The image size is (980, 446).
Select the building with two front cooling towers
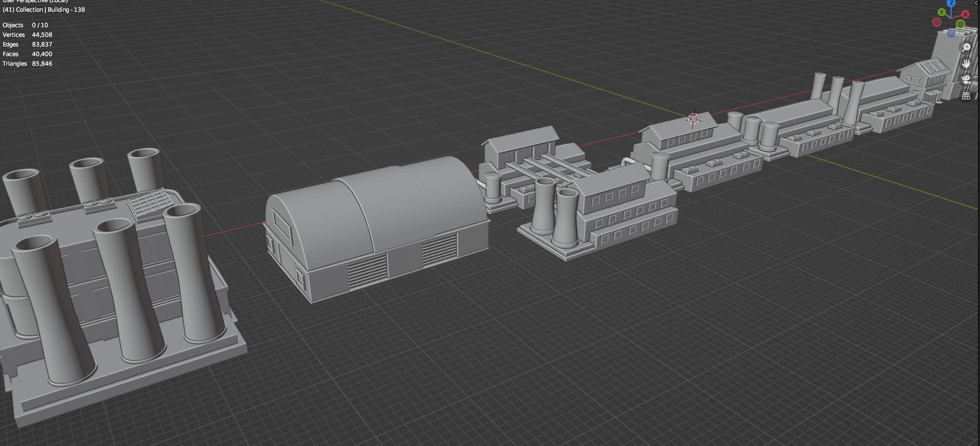click(598, 211)
